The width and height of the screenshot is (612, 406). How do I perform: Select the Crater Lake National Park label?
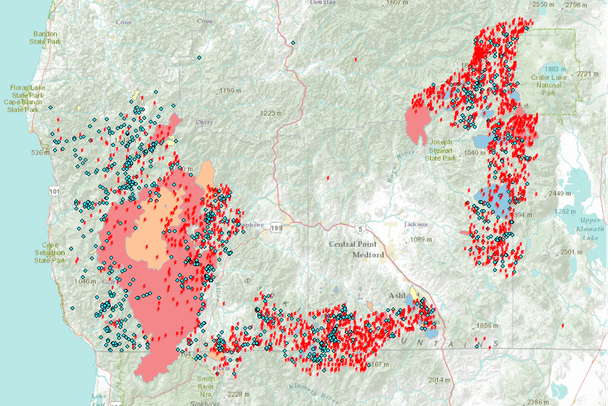point(552,80)
